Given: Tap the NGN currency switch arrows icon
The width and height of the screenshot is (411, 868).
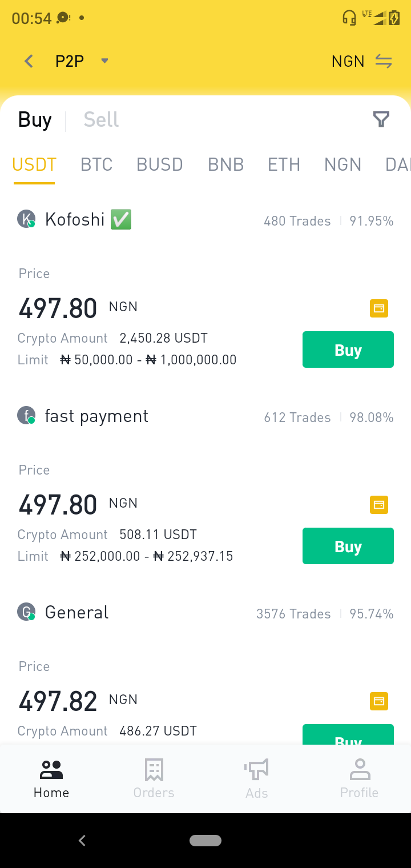Looking at the screenshot, I should coord(384,61).
